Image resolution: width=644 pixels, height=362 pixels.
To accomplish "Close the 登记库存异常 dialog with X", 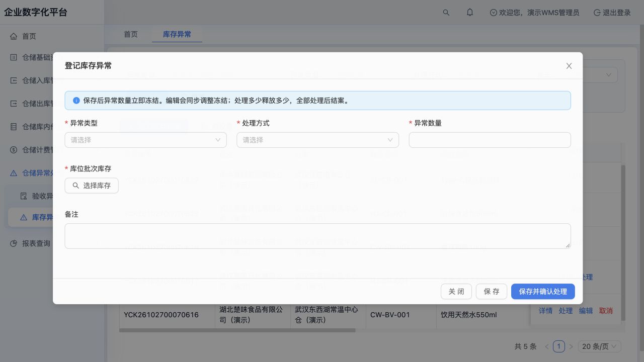I will click(569, 66).
